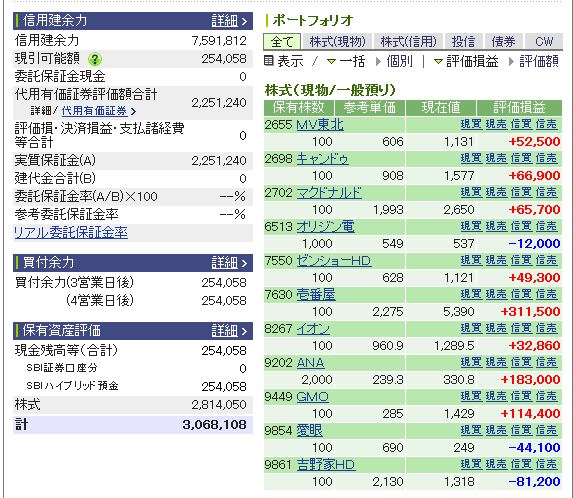Open the イオン stock link

pos(313,329)
